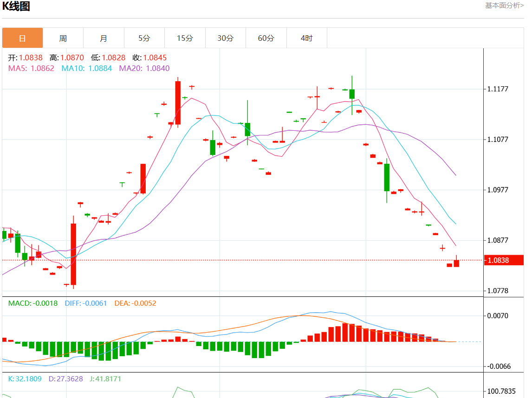This screenshot has height=398, width=532.
Task: Select the 日 daily chart tab
Action: [22, 38]
